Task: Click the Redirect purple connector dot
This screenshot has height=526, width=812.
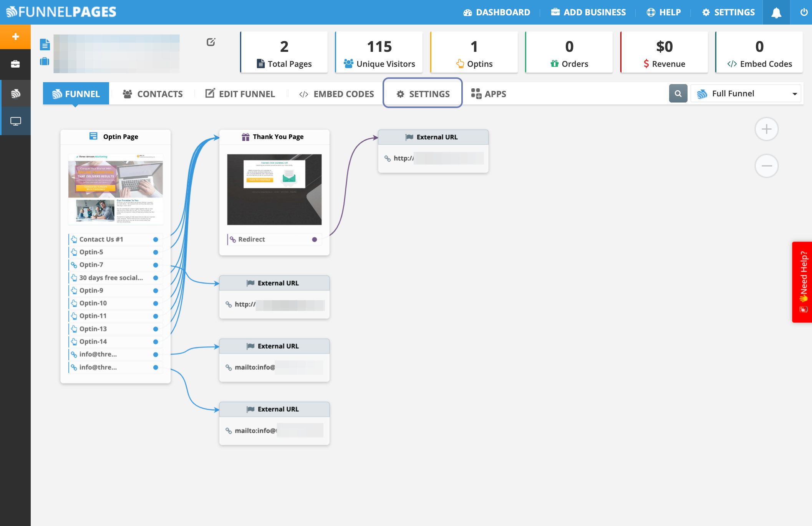Action: pos(315,240)
